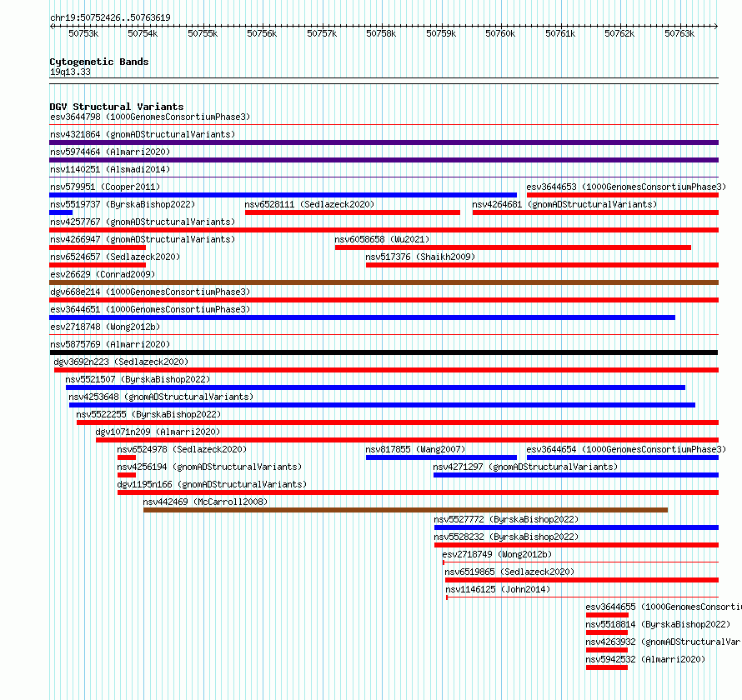Select the blue nsv817855 Wang2007 bar
Image resolution: width=742 pixels, height=700 pixels.
[x=441, y=457]
